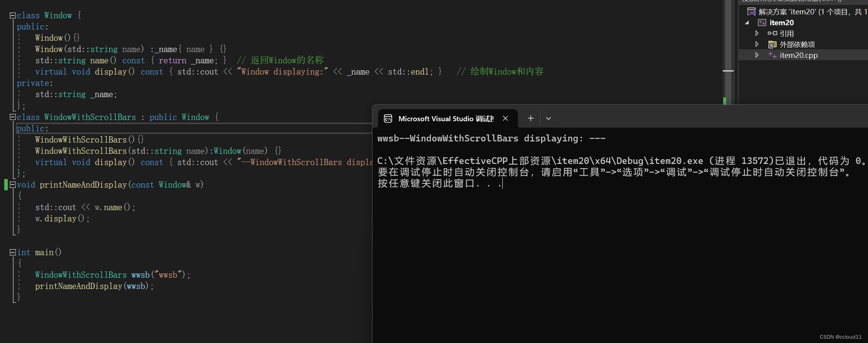Click the 'virtual void display() const' line in Window class
The width and height of the screenshot is (868, 343).
tap(238, 72)
